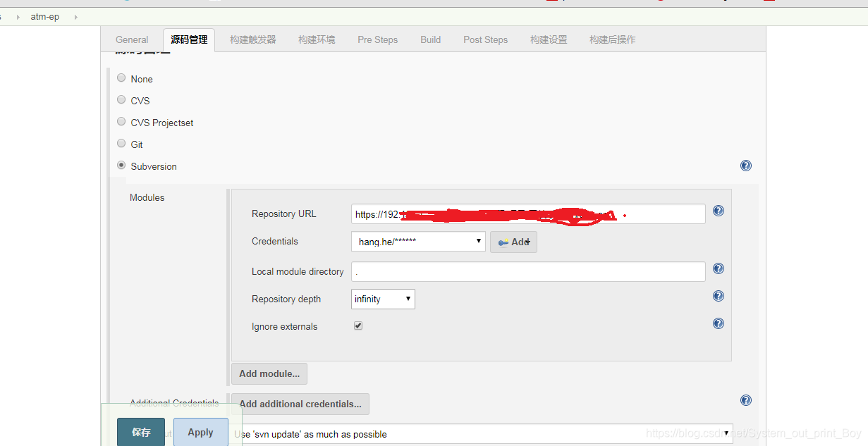Open help for Repository URL
The image size is (868, 446).
tap(719, 211)
